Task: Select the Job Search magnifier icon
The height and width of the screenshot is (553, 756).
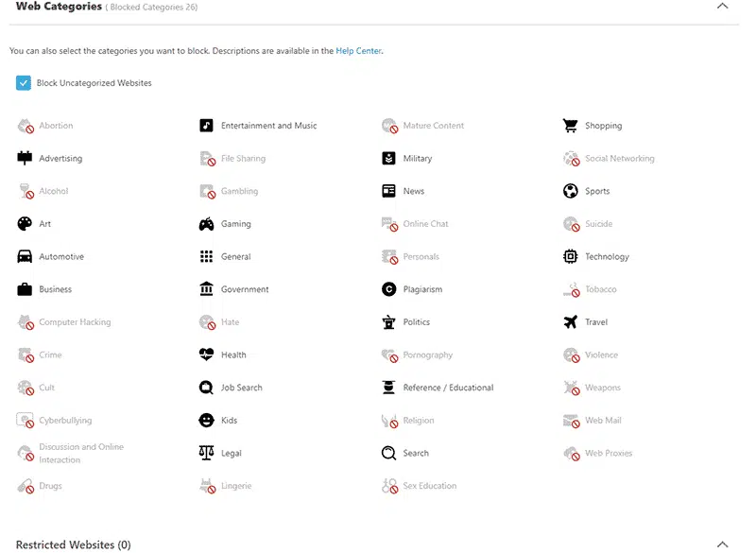Action: click(x=206, y=387)
